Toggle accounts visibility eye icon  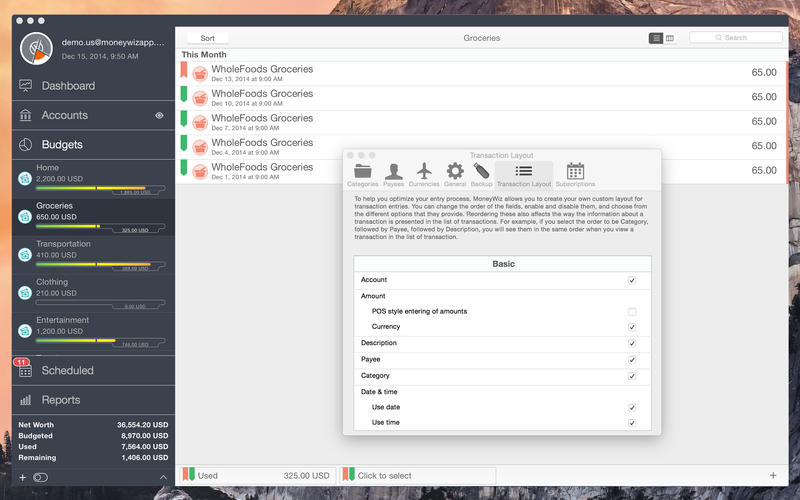point(159,116)
